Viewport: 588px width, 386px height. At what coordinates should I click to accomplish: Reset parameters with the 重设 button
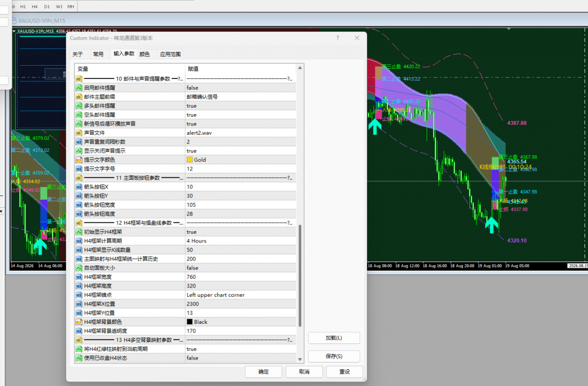point(344,372)
